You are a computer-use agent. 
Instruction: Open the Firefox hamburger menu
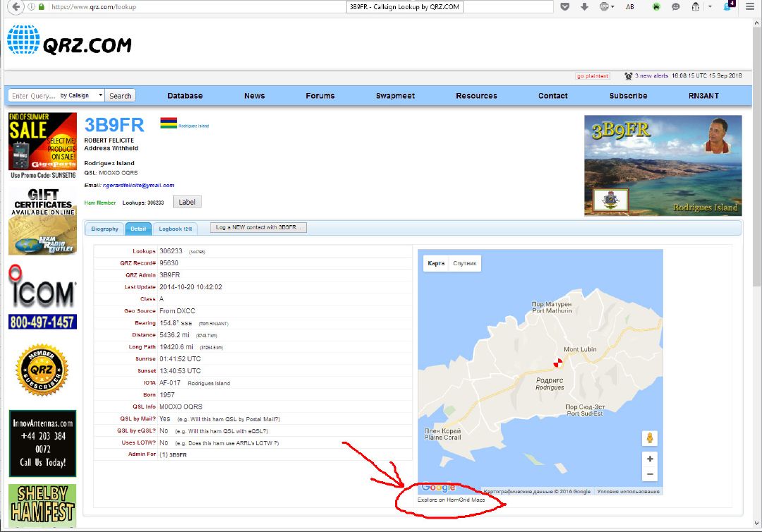pos(750,7)
